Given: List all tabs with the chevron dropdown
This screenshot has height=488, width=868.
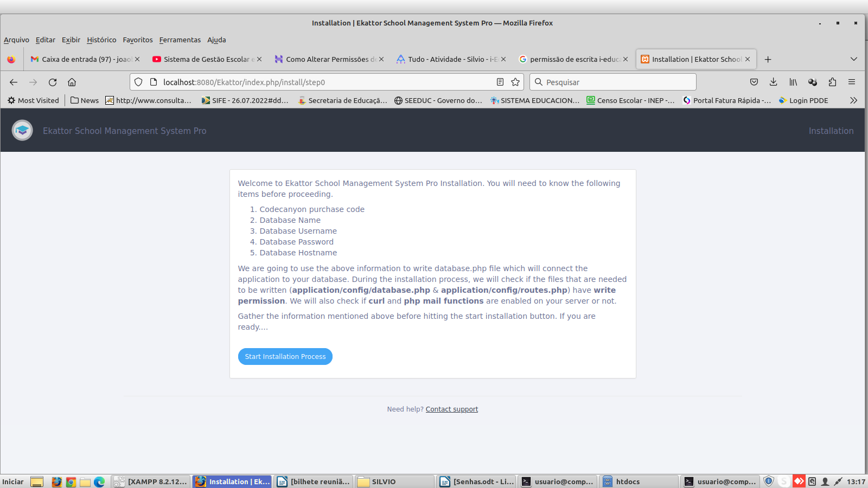Looking at the screenshot, I should pos(854,59).
